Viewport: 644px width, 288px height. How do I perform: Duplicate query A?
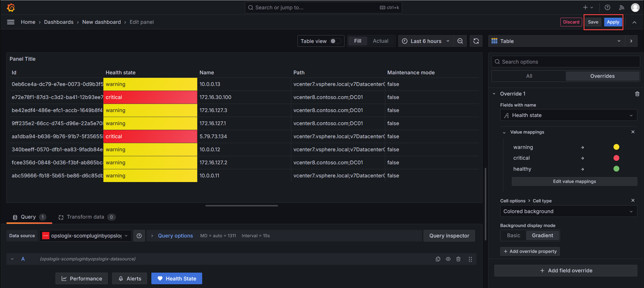[x=438, y=259]
